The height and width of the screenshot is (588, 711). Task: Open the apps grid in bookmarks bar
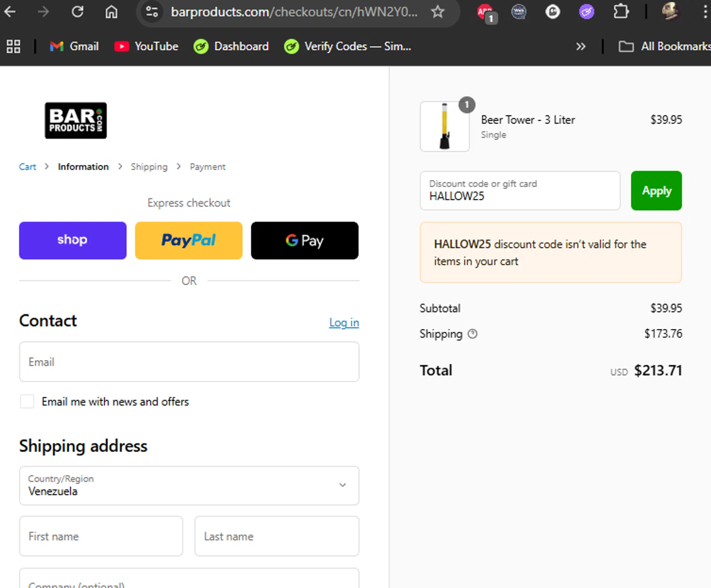pyautogui.click(x=13, y=46)
